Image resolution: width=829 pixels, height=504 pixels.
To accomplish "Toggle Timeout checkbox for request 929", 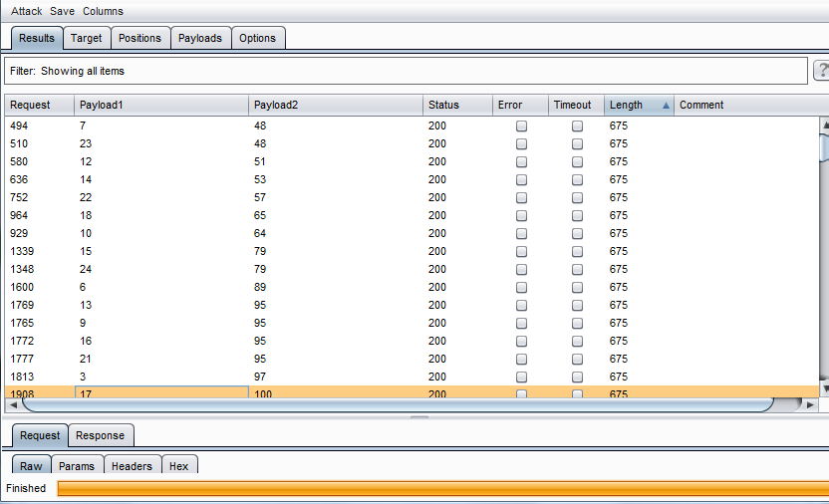I will point(577,233).
